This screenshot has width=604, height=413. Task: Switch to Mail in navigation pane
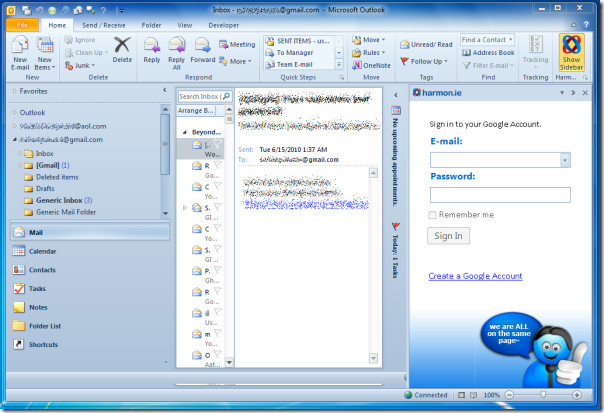click(89, 232)
